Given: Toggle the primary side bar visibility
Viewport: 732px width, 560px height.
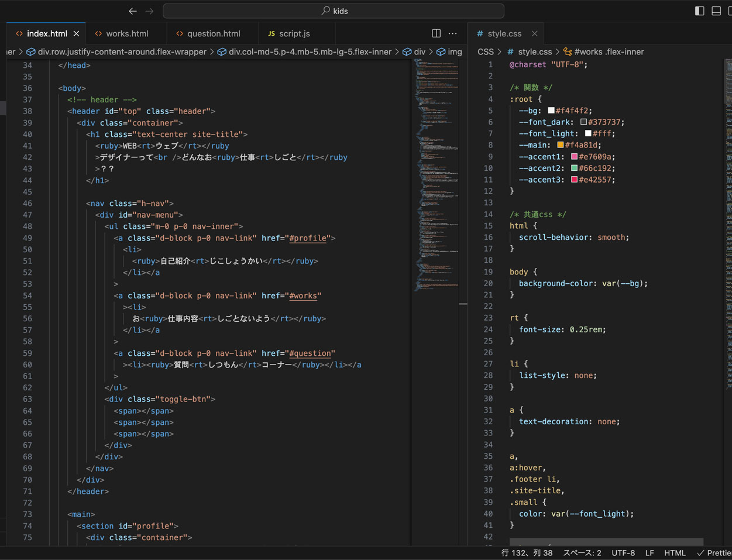Looking at the screenshot, I should click(x=699, y=11).
